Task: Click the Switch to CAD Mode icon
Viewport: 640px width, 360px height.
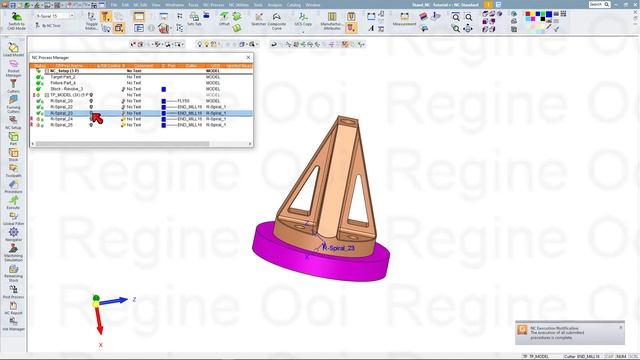Action: point(16,21)
